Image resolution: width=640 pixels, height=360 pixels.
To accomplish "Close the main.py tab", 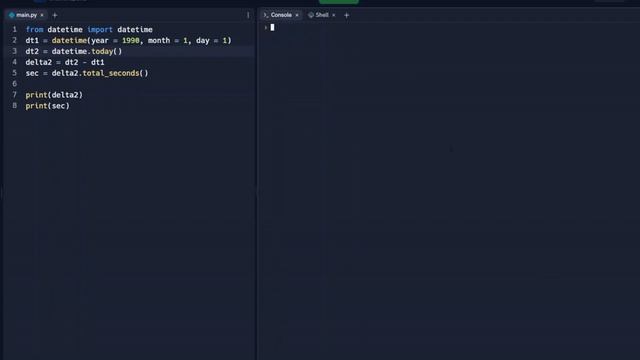I will 42,15.
